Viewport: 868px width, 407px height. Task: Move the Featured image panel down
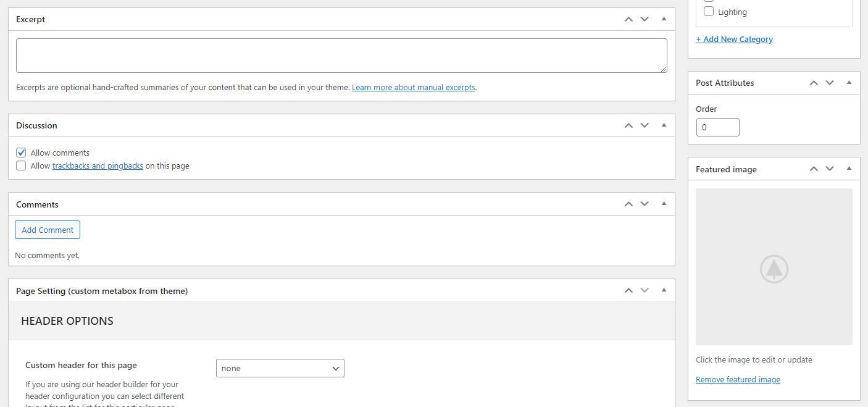(x=830, y=169)
